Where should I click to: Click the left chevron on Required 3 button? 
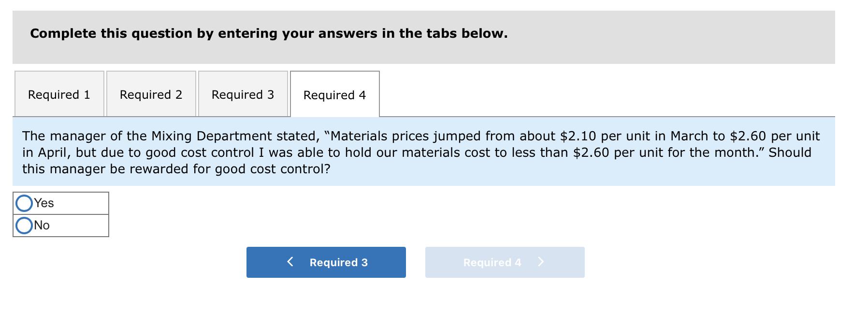[290, 262]
